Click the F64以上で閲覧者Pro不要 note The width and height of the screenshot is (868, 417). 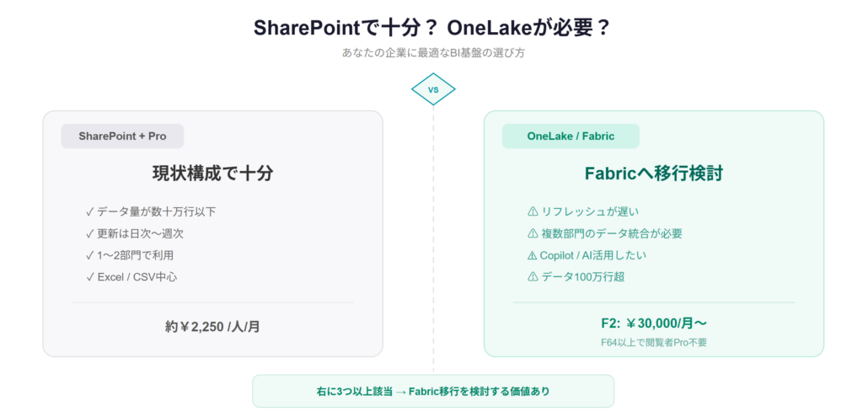click(x=653, y=342)
